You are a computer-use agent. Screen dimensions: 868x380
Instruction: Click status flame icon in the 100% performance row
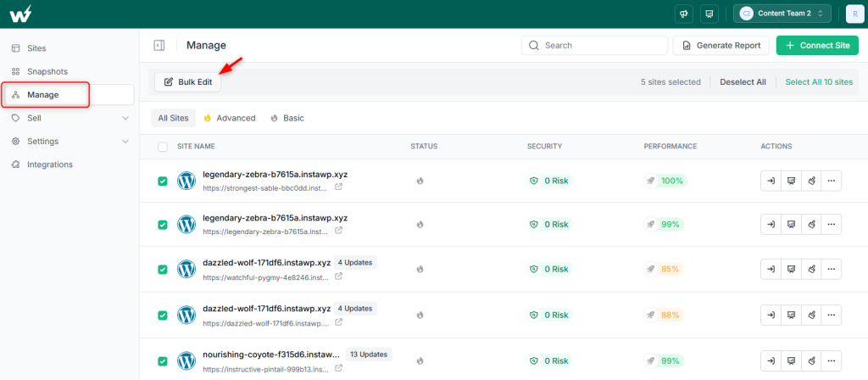coord(420,181)
